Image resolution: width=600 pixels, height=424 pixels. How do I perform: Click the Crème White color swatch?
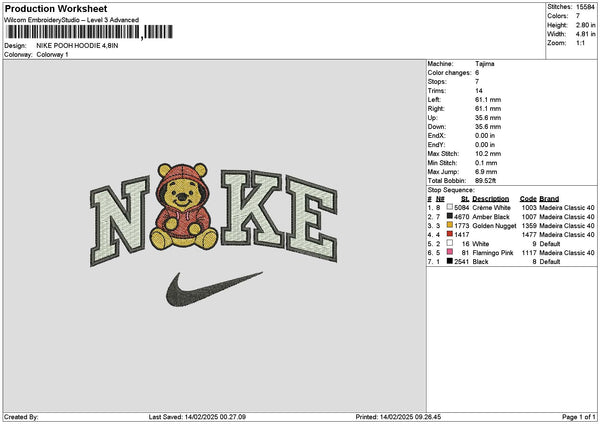tap(450, 207)
